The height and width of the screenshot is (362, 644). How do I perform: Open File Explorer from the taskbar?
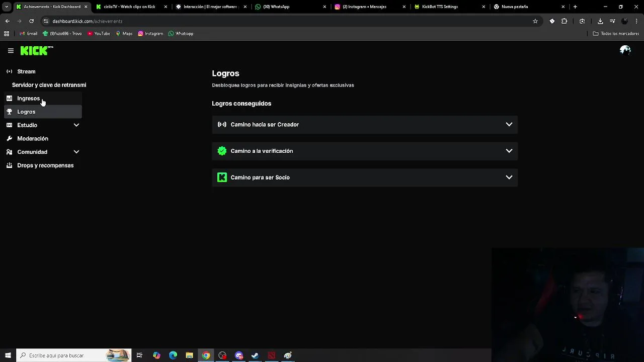tap(189, 355)
